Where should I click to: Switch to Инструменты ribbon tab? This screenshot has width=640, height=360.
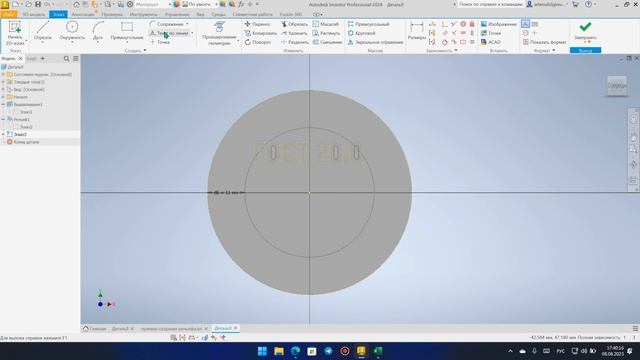tap(144, 14)
